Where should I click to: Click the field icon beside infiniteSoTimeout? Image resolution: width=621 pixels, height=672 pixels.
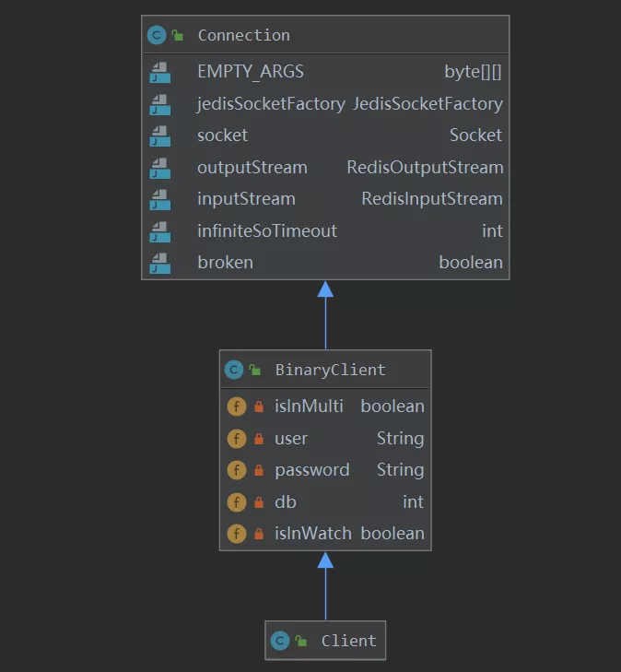160,231
